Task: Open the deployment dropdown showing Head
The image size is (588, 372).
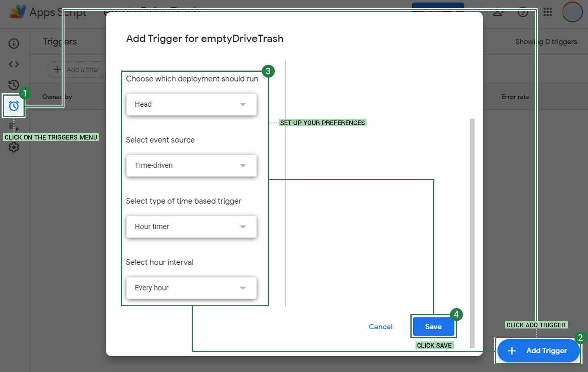Action: pyautogui.click(x=191, y=104)
